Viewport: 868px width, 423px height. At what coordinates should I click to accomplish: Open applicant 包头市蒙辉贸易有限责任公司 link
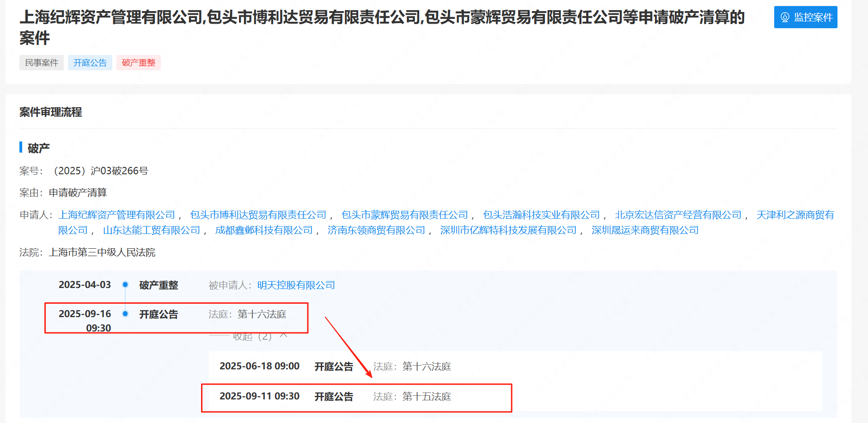[x=405, y=215]
